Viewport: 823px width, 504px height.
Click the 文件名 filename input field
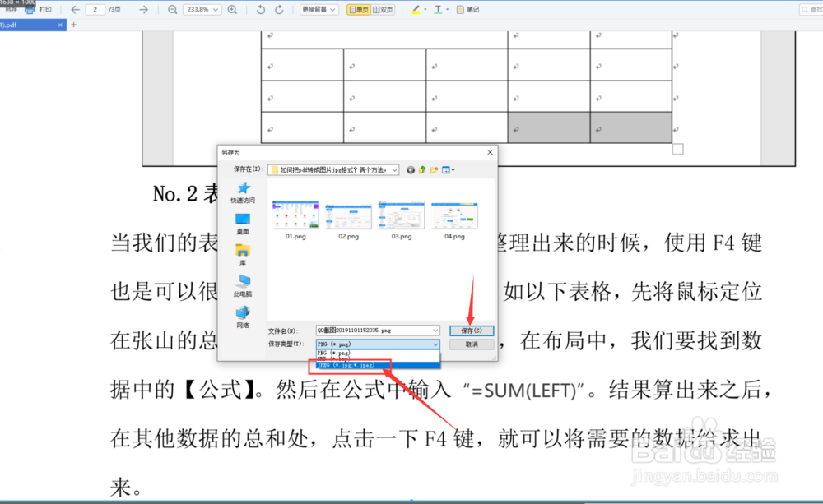point(378,331)
